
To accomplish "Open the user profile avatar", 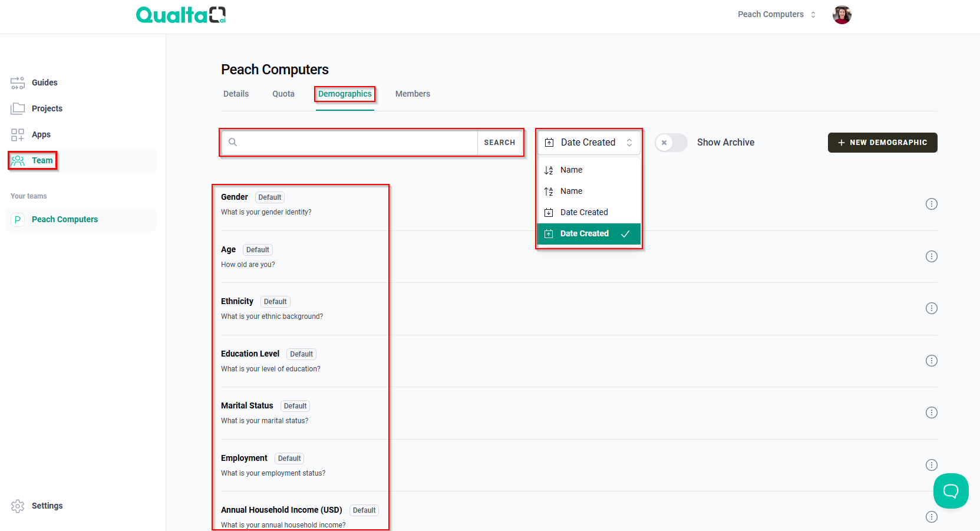I will 842,15.
